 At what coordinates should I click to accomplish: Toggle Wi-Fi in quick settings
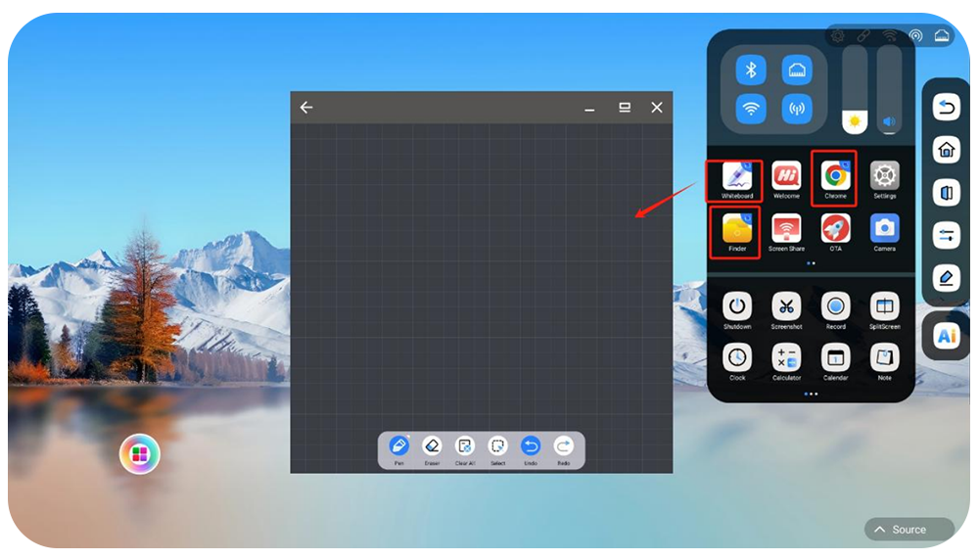pos(751,109)
